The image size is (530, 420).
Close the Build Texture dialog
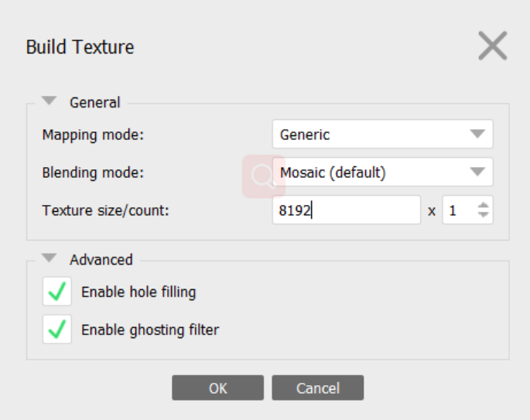click(492, 46)
